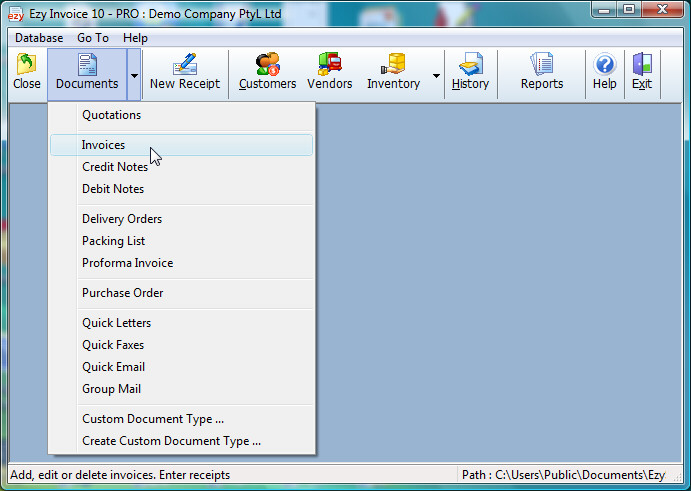The width and height of the screenshot is (691, 491).
Task: Open the Vendors truck icon
Action: click(330, 64)
